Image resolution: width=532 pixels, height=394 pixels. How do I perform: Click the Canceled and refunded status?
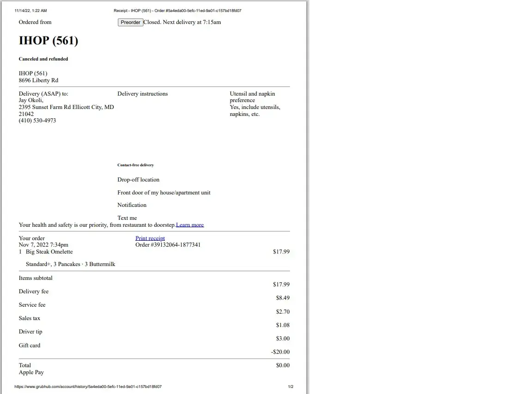tap(43, 59)
